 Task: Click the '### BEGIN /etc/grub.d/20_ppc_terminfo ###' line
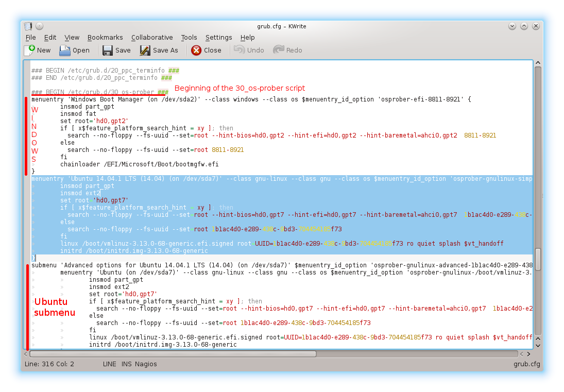tap(105, 71)
